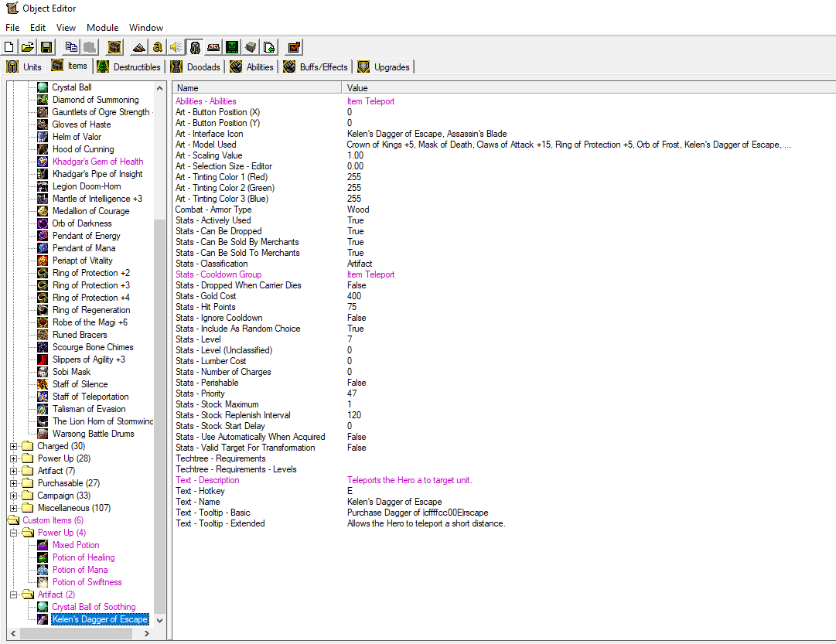Click the Test Map checkmark icon
Image resolution: width=836 pixels, height=644 pixels.
(x=294, y=47)
